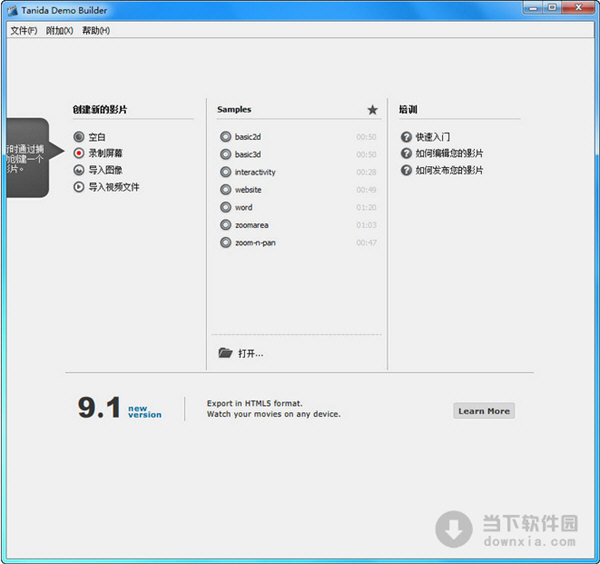Open the website sample movie

pyautogui.click(x=248, y=190)
